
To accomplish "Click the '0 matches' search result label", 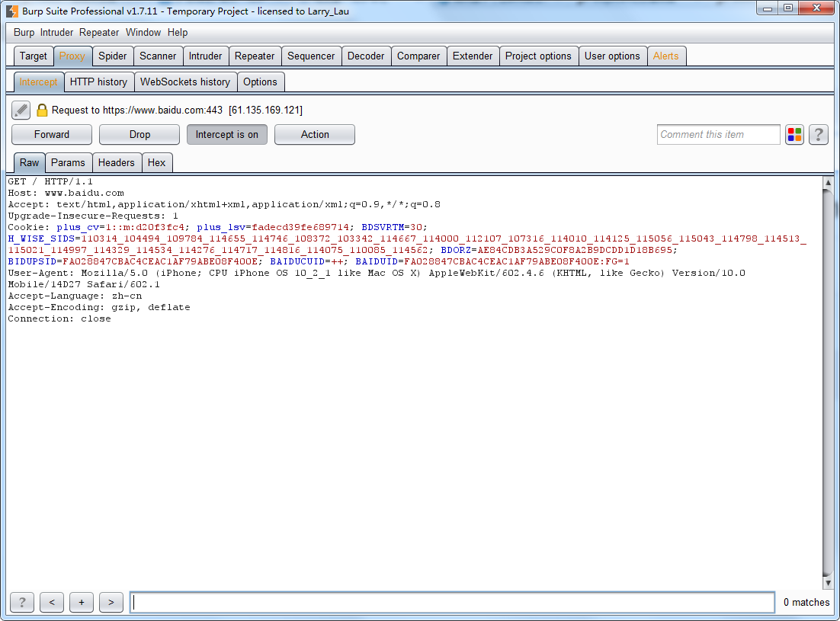I will (x=806, y=602).
